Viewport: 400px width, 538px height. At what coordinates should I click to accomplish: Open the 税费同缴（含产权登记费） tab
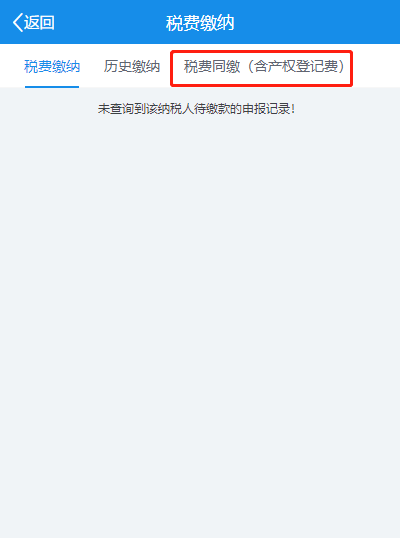click(263, 67)
